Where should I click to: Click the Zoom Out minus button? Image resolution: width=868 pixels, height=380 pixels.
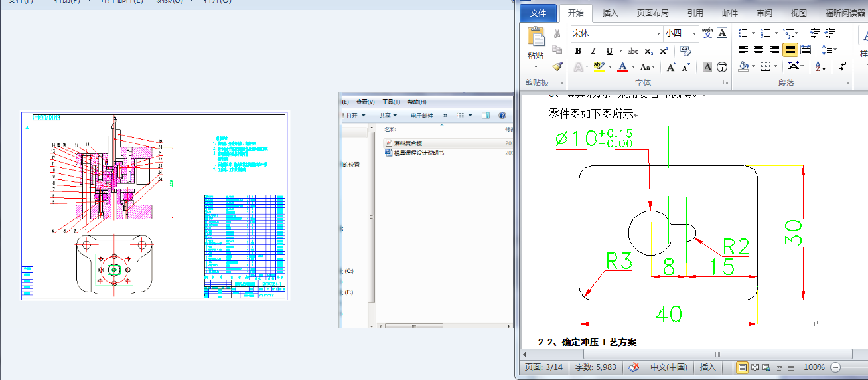tap(835, 367)
